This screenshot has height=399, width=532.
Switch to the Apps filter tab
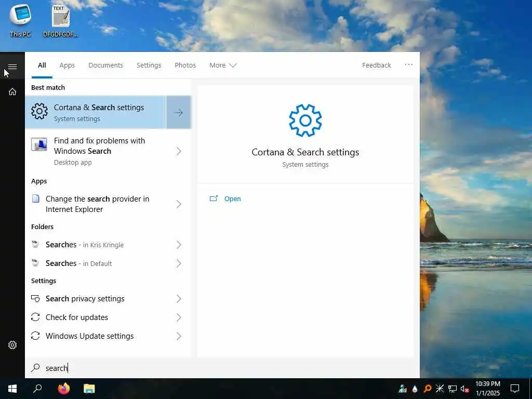67,65
